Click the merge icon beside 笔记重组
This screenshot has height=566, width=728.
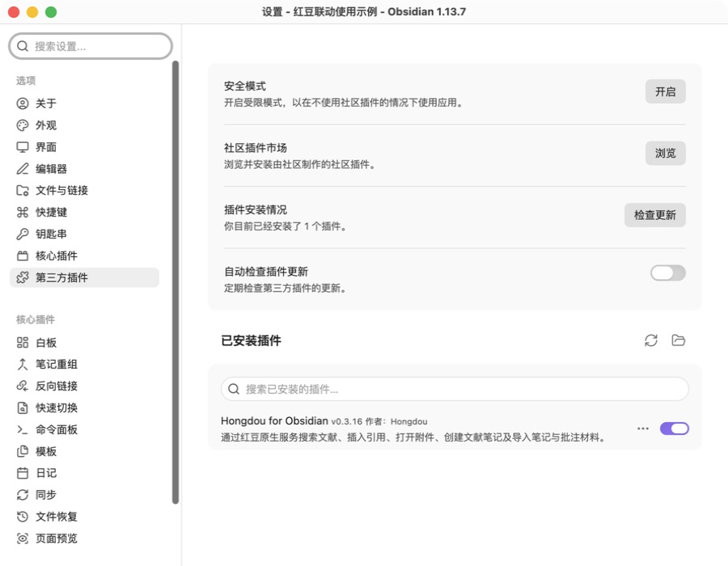(23, 364)
